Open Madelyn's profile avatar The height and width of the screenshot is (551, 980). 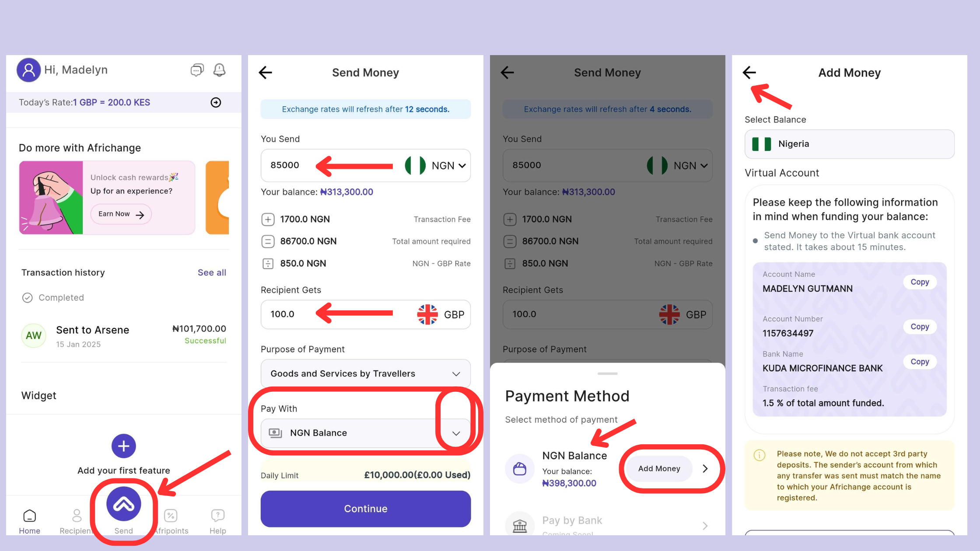28,70
